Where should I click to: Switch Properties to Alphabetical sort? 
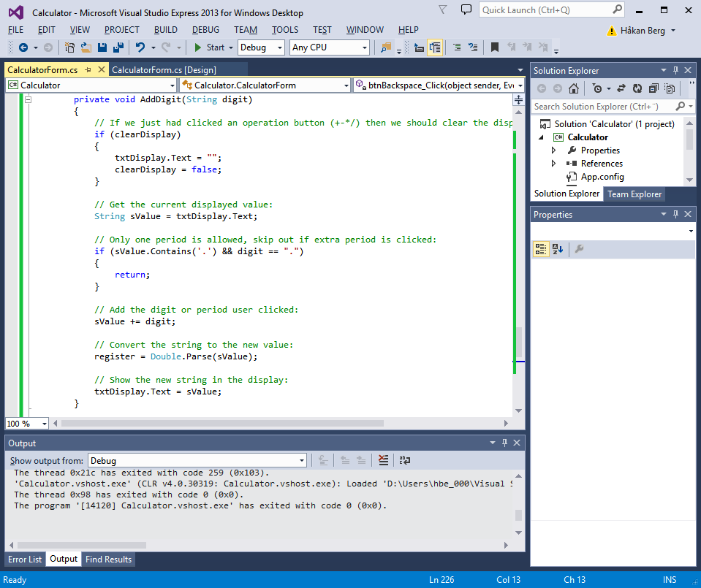point(558,249)
